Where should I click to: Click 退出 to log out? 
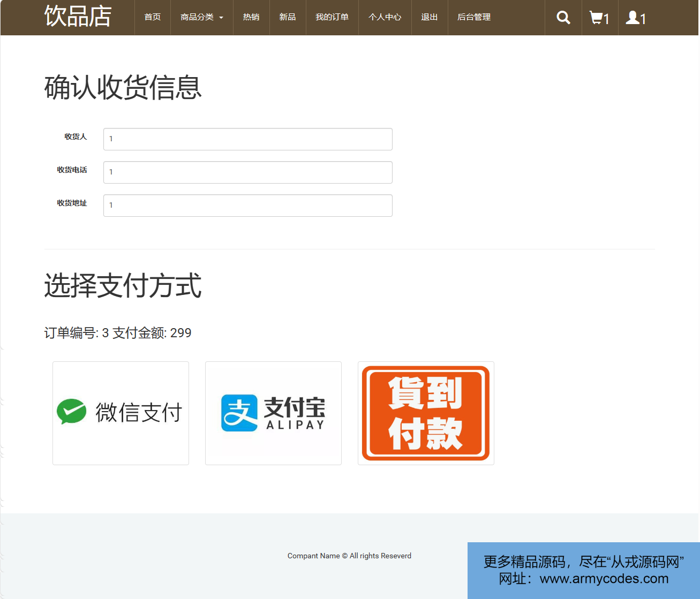point(429,17)
